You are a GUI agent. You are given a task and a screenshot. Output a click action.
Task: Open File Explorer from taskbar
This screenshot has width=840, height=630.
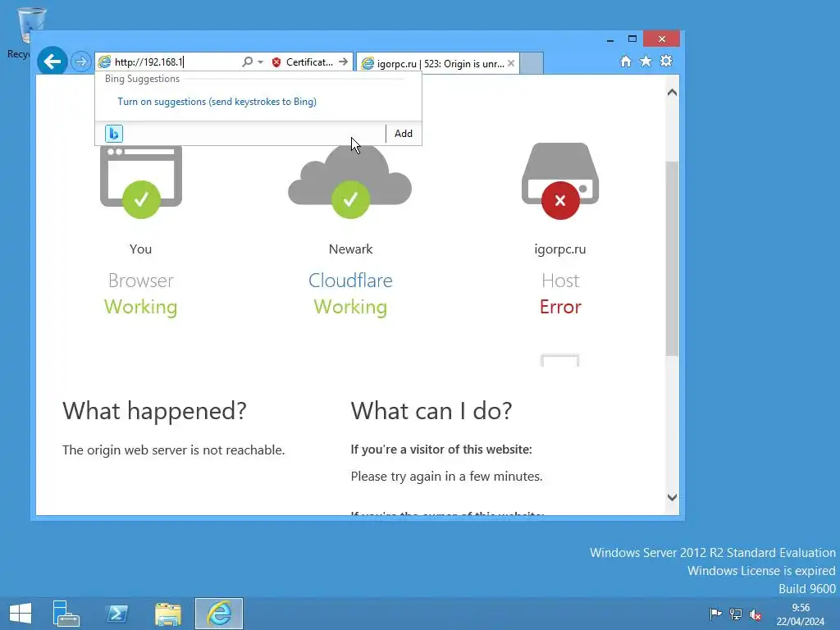(168, 614)
